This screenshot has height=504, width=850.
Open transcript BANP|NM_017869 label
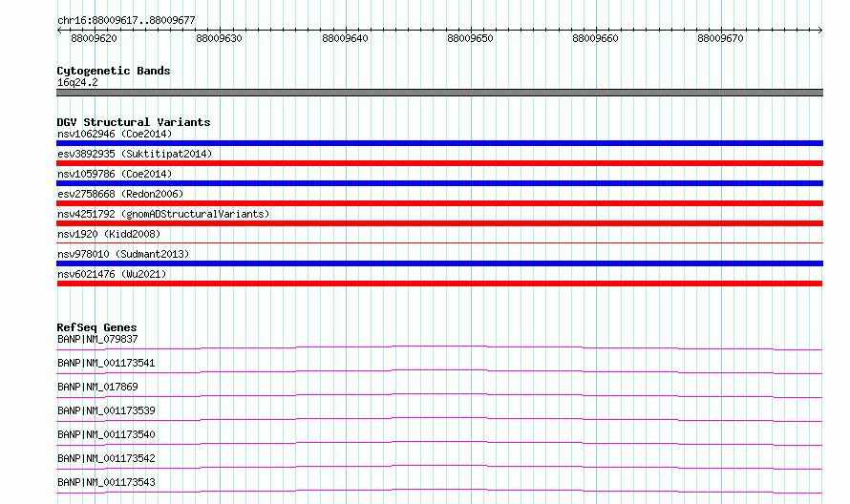tap(97, 387)
